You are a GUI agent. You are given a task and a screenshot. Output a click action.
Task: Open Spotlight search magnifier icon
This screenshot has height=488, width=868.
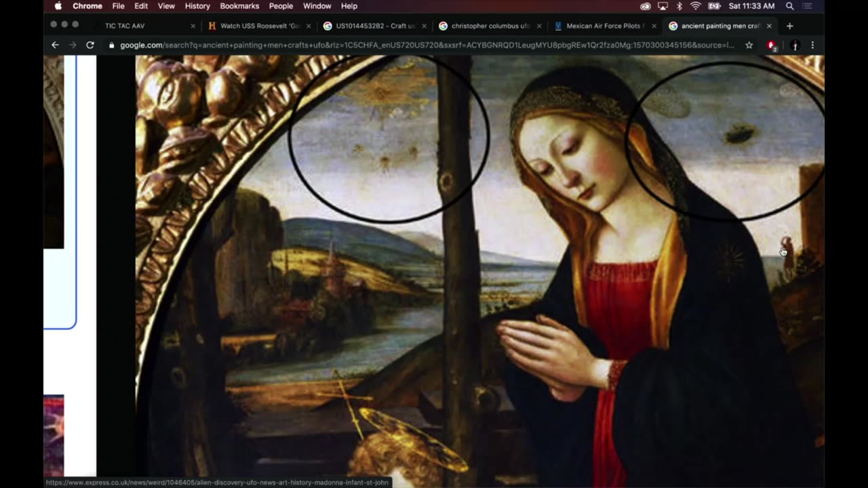click(x=790, y=6)
